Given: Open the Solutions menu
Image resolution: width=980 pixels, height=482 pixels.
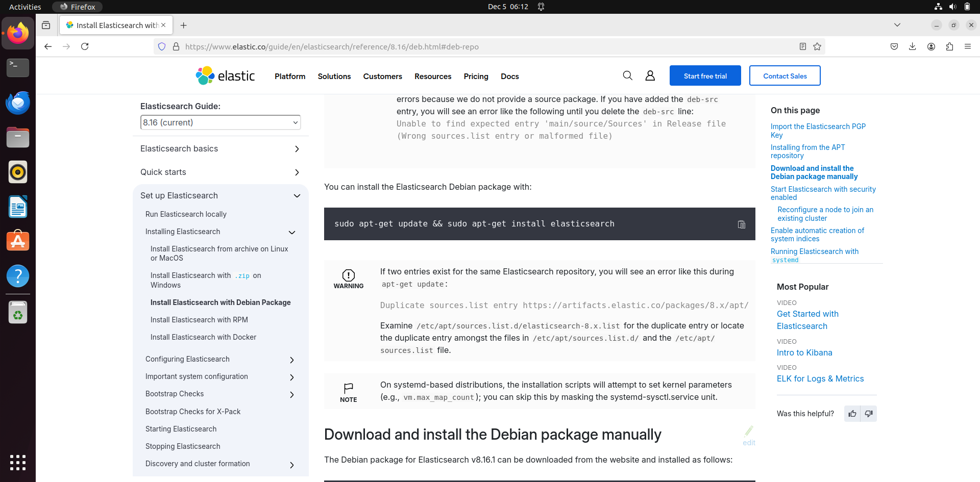Looking at the screenshot, I should click(x=334, y=76).
